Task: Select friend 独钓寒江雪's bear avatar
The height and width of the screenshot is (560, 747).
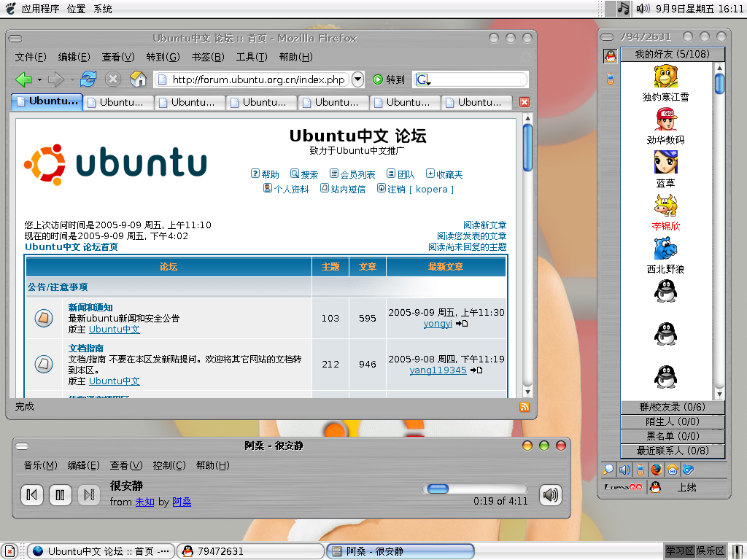Action: (x=665, y=76)
